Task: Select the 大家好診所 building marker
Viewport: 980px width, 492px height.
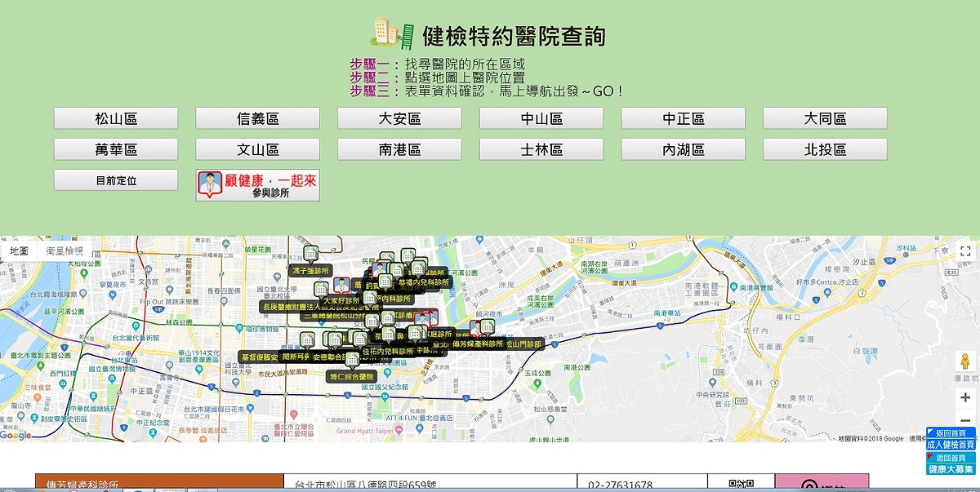Action: pyautogui.click(x=322, y=289)
